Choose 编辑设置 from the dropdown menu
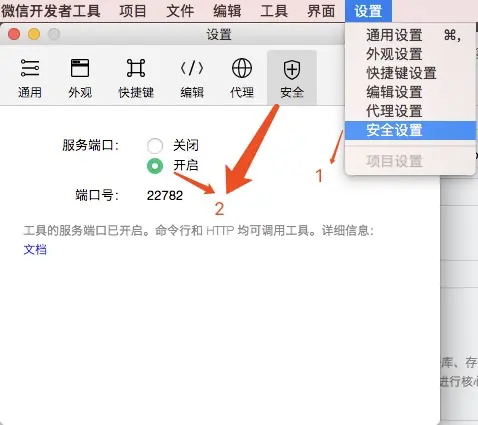This screenshot has width=478, height=425. coord(410,92)
